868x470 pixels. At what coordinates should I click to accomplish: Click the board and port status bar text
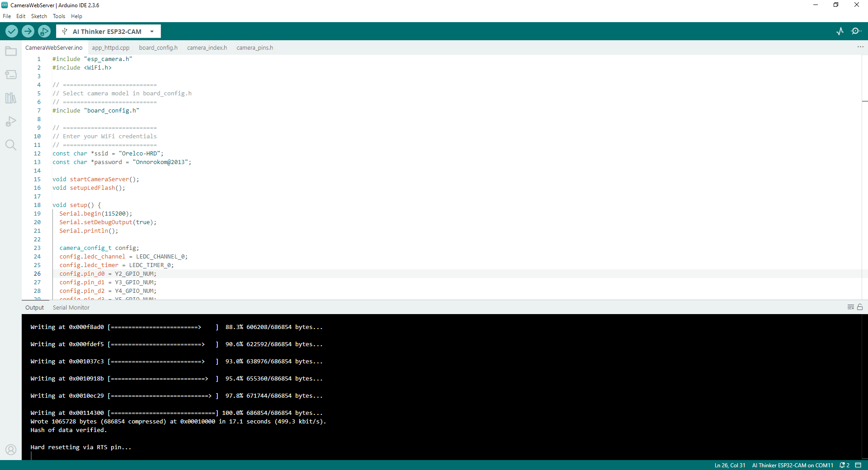click(x=792, y=465)
